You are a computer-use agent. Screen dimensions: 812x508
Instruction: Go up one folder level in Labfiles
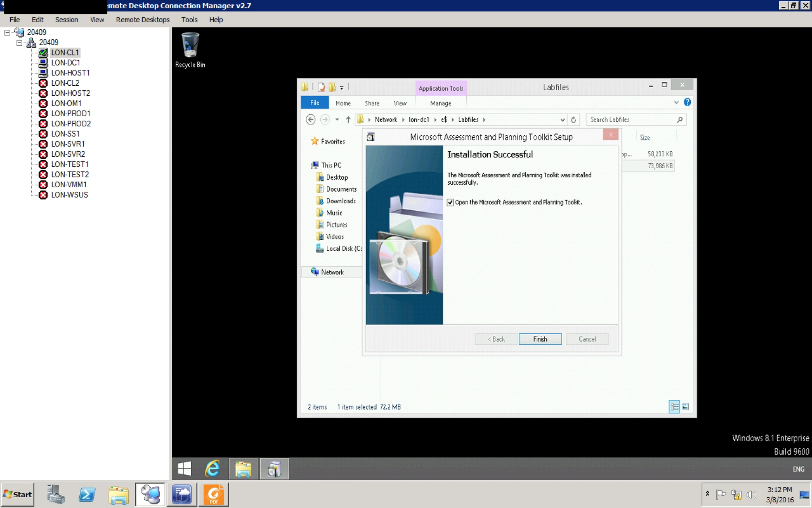point(348,119)
